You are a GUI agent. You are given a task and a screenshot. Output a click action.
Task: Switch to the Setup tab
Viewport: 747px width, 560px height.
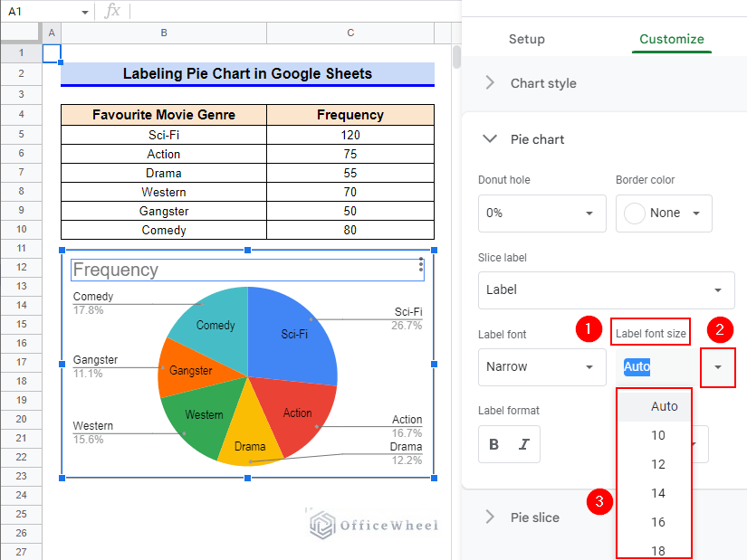point(526,39)
